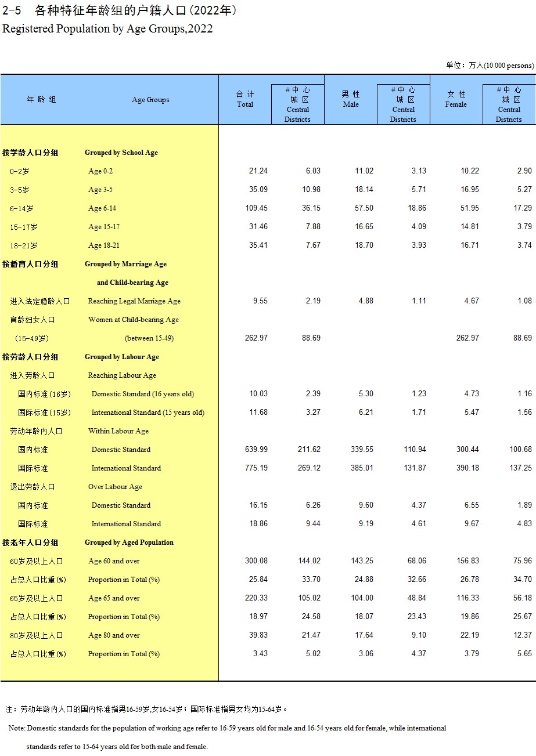Viewport: 536px width, 756px height.
Task: Select International Standard (15 years old) label
Action: (148, 413)
